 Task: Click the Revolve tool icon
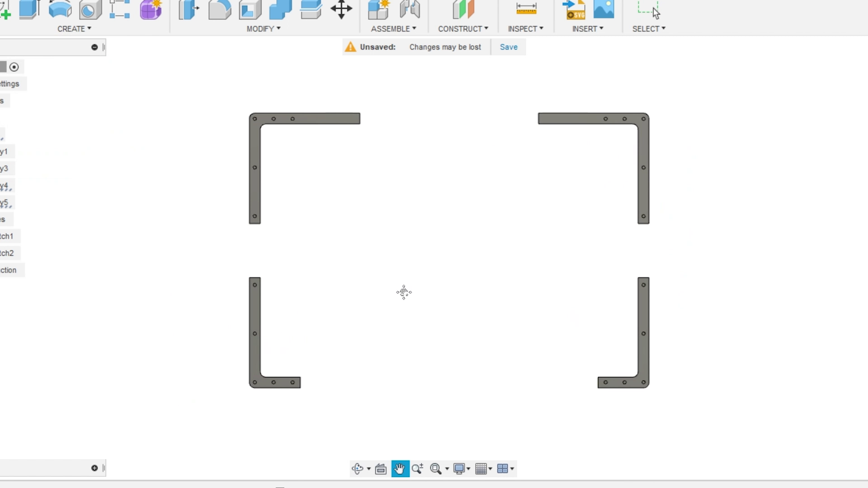point(60,9)
